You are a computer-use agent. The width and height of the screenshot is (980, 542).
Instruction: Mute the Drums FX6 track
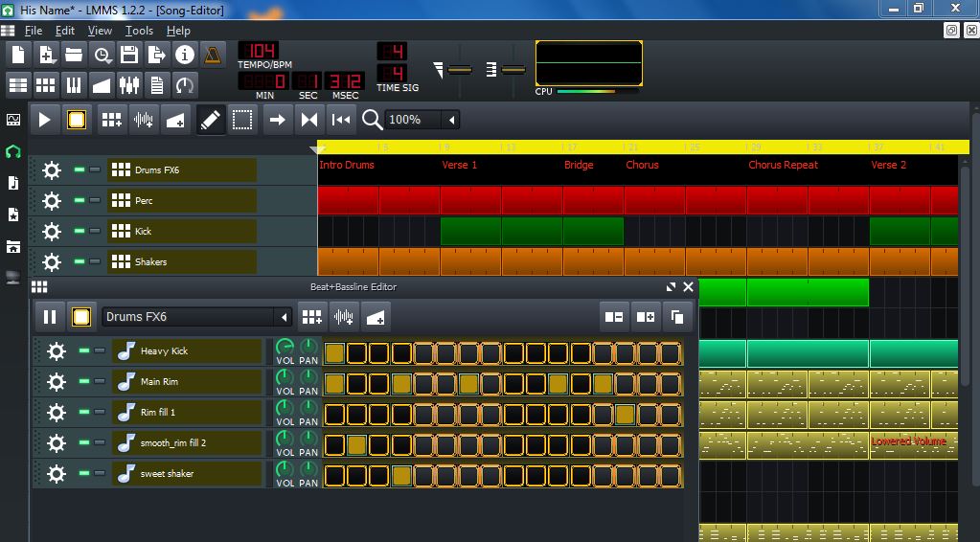[x=80, y=169]
